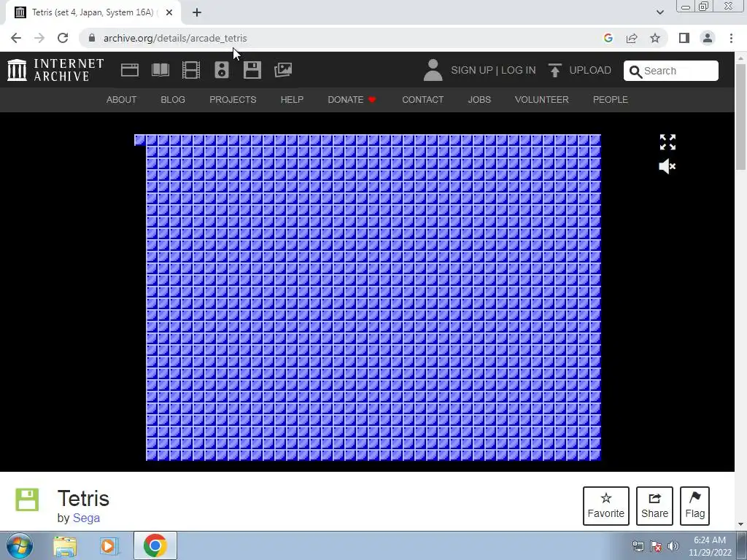Click the green software floppy icon beside Tetris

27,499
